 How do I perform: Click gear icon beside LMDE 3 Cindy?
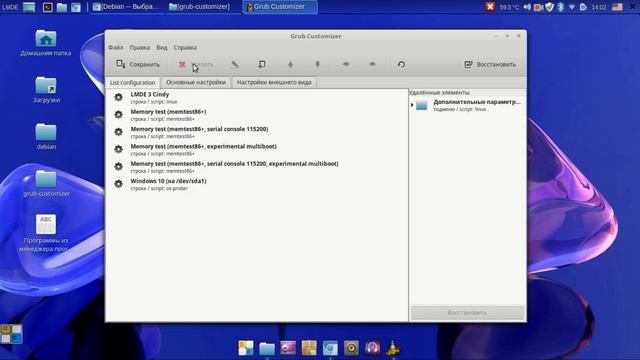[x=118, y=97]
